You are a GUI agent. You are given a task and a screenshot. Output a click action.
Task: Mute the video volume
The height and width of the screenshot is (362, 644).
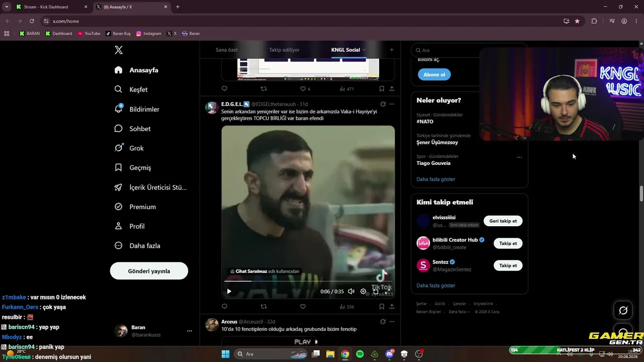[x=351, y=291]
